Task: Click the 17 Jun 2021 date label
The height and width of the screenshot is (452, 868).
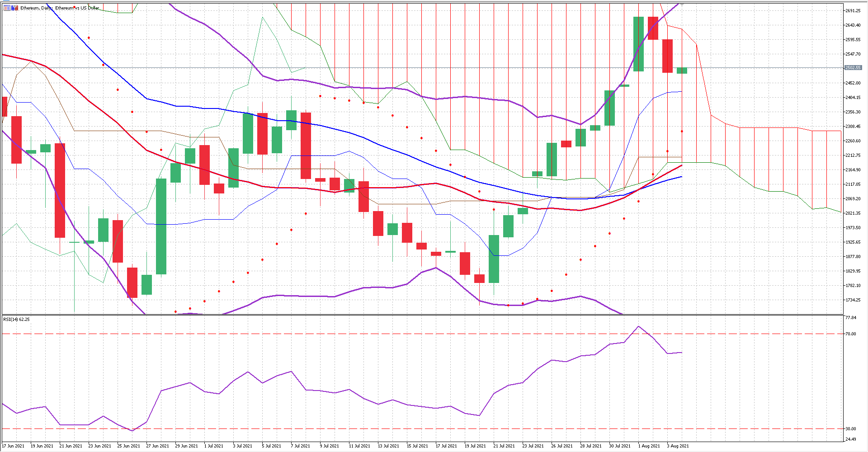Action: (x=14, y=446)
